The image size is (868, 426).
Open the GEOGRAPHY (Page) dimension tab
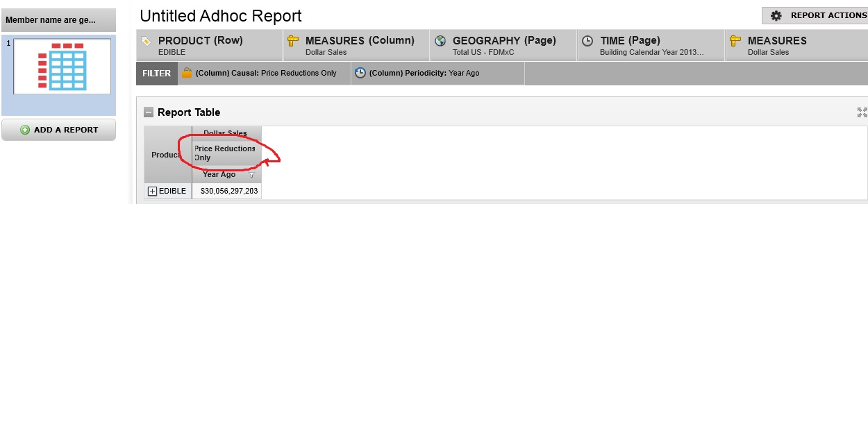(x=503, y=46)
